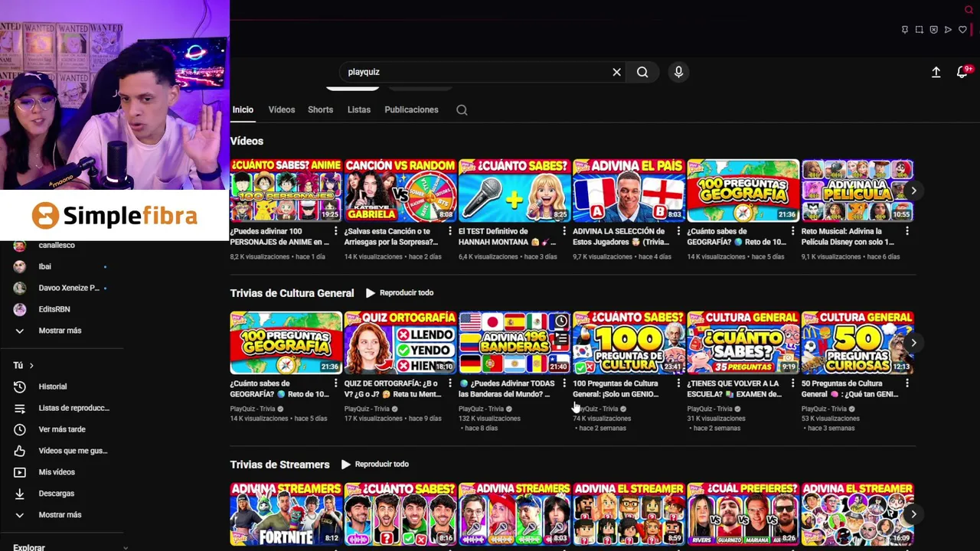The height and width of the screenshot is (551, 980).
Task: Open PlayQuiz - Trivia channel under QUIZ DE ORTOGRAFÍA
Action: [367, 409]
